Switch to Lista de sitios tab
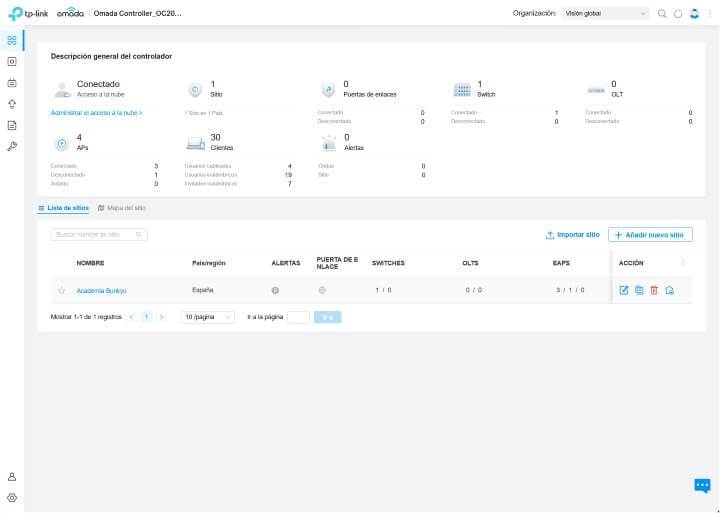 [64, 208]
